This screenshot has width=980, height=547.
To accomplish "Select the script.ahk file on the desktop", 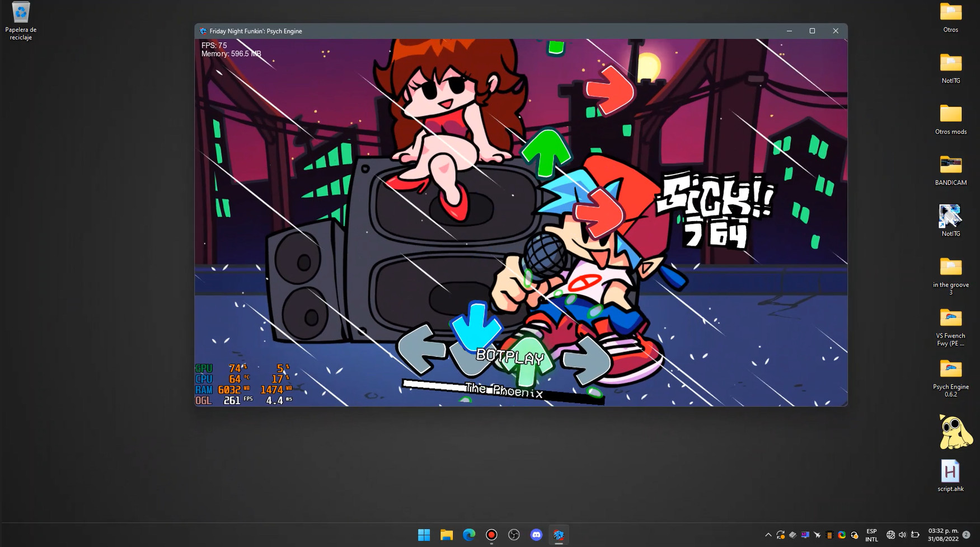I will (950, 476).
